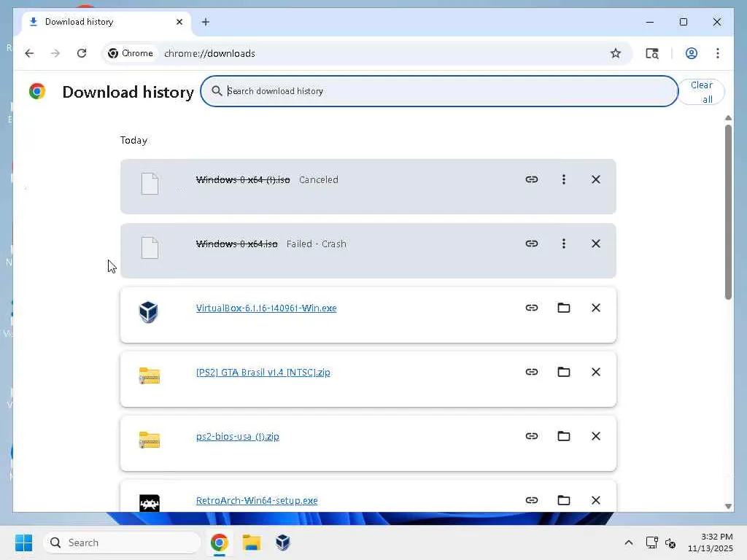Go back to previous page
747x560 pixels.
click(29, 53)
